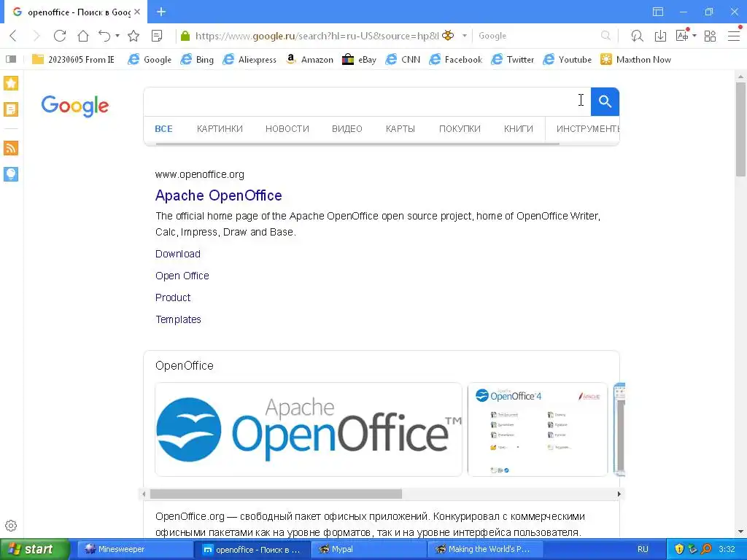Open the CNN bookmark
This screenshot has width=747, height=560.
403,60
